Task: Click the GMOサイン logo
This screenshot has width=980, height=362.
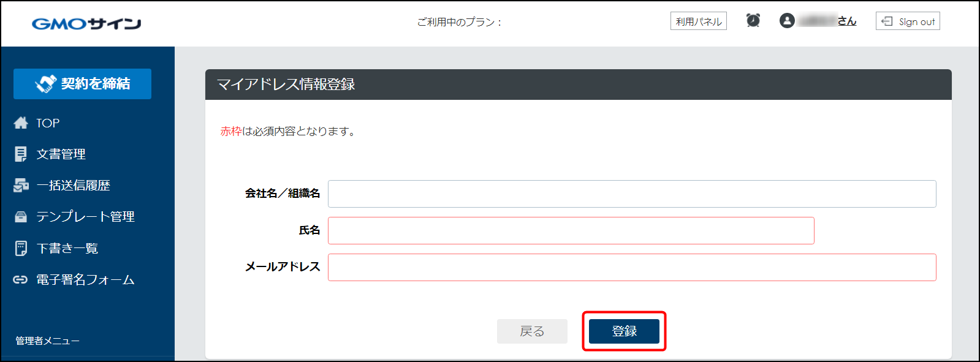Action: pos(86,24)
